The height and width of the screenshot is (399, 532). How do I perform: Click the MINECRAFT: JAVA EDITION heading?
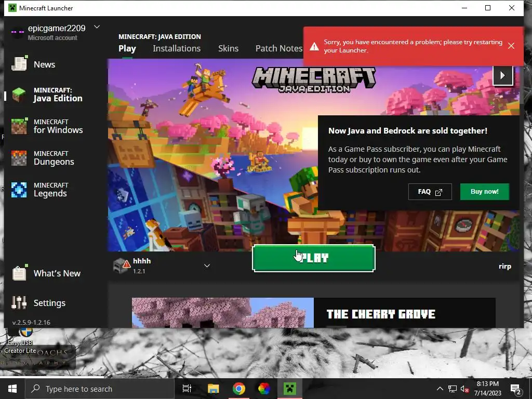(x=159, y=37)
